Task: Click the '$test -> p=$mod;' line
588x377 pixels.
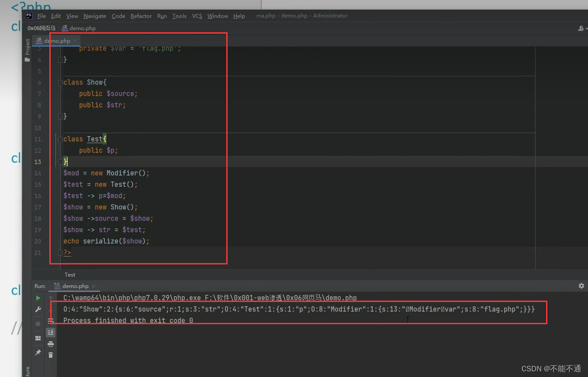Action: (94, 196)
